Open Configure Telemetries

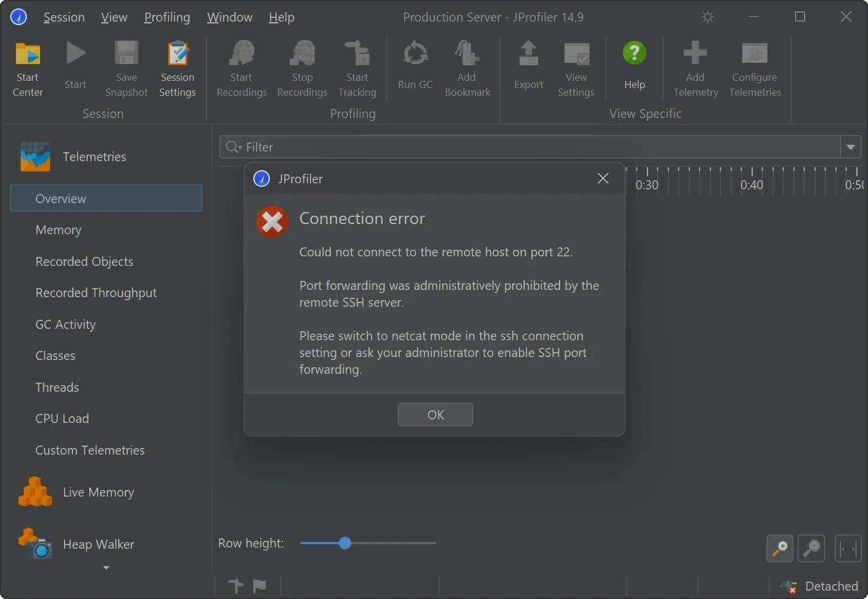[x=755, y=69]
